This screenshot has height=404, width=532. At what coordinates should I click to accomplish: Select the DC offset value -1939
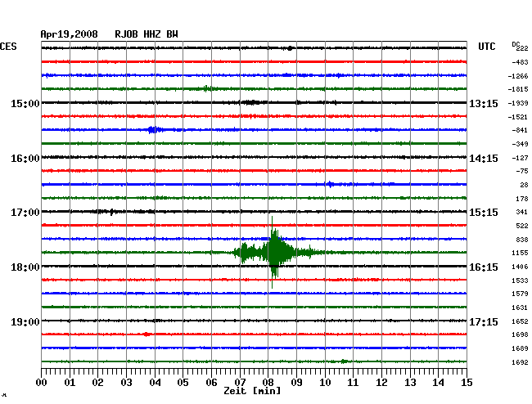click(518, 103)
